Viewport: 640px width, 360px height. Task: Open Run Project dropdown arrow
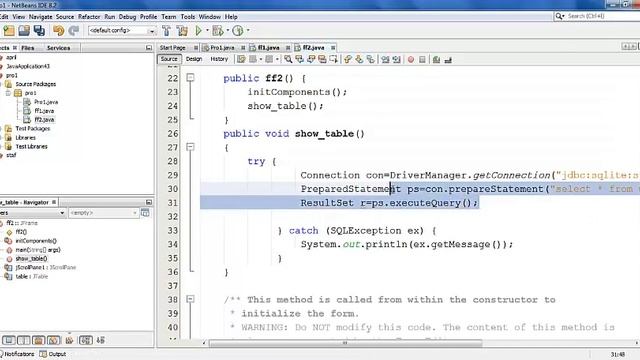point(207,31)
